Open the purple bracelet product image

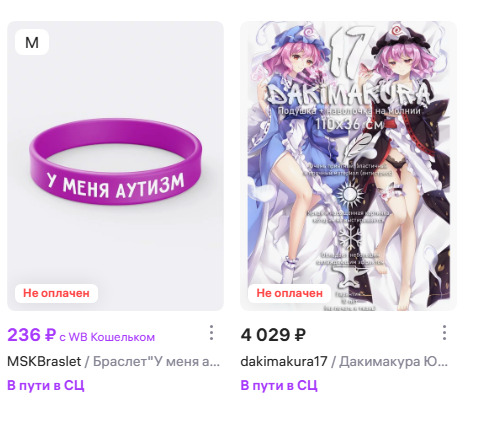115,166
